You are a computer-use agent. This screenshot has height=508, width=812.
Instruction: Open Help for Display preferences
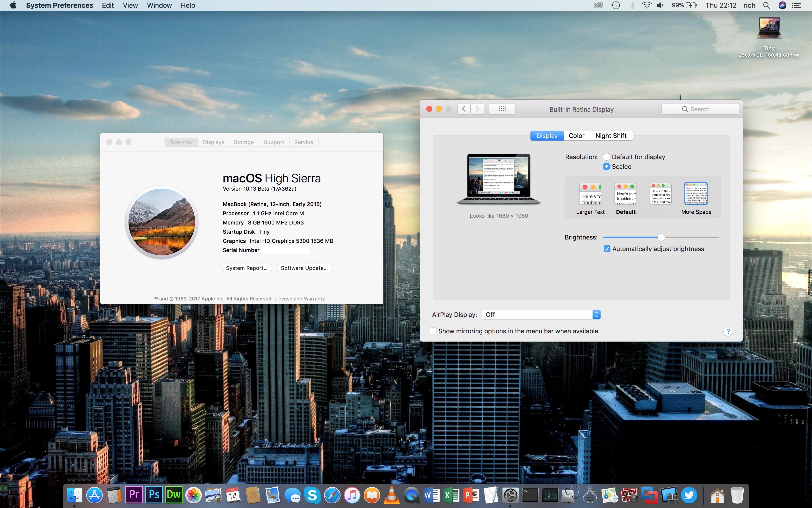click(728, 331)
